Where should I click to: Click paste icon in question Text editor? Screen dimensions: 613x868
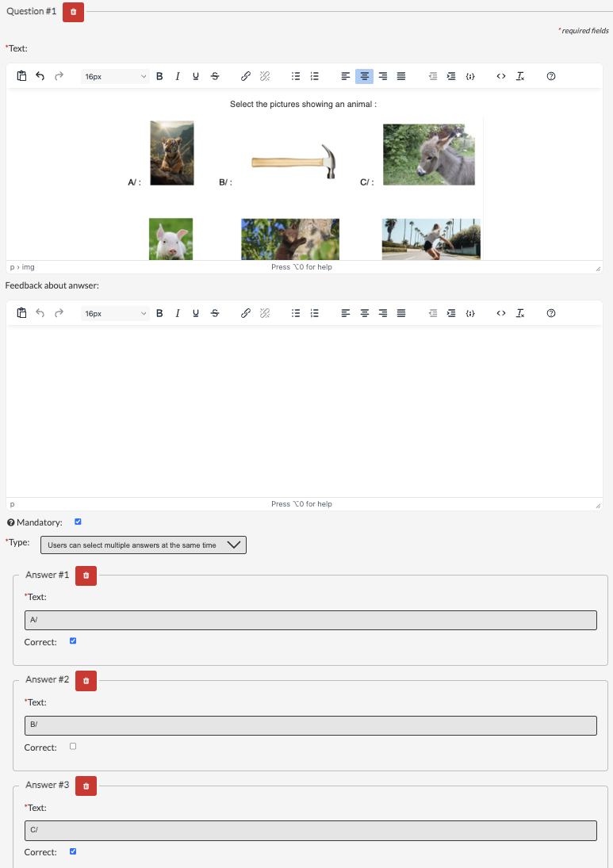click(x=21, y=76)
